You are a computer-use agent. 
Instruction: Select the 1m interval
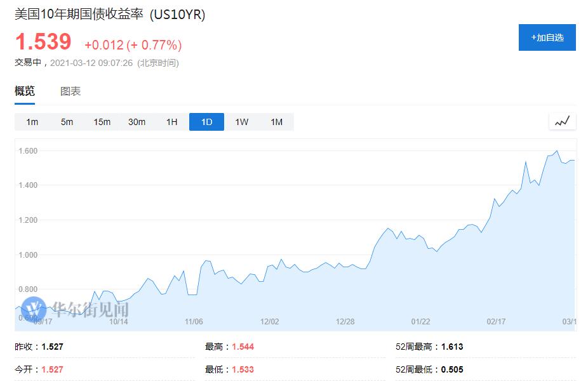32,121
